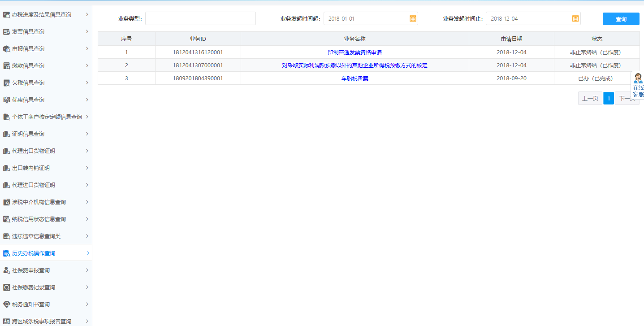Open 欠税信息查询 via its sidebar icon

click(x=6, y=83)
